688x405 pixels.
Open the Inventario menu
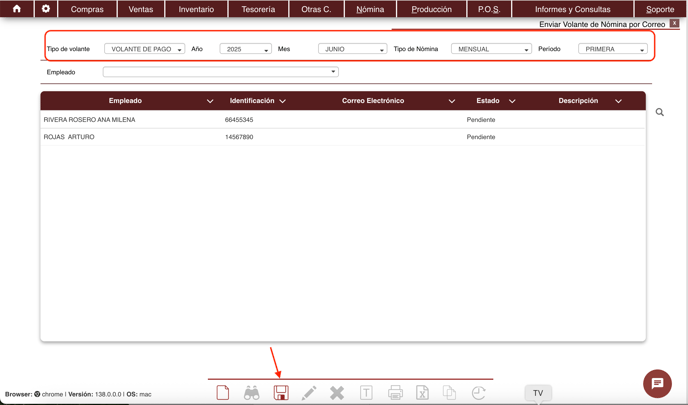[196, 9]
